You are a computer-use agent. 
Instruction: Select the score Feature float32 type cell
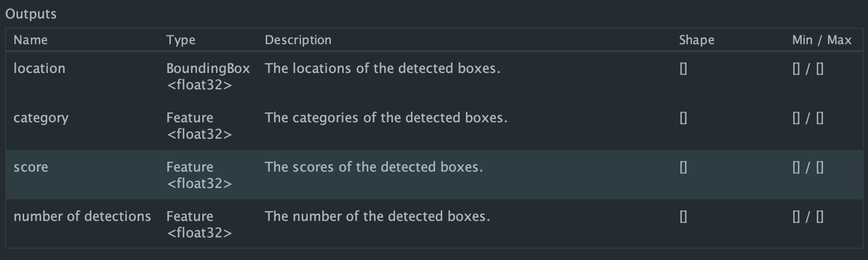[200, 175]
